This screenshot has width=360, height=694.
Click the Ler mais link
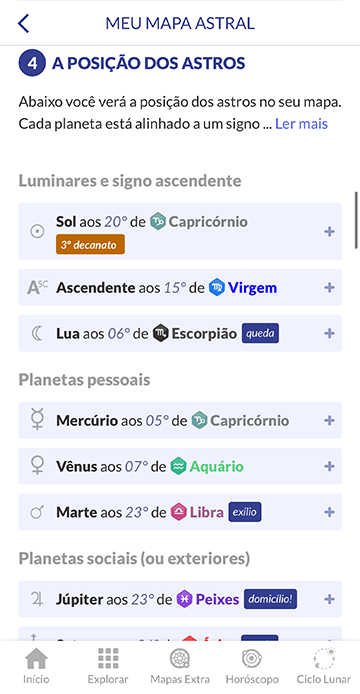(x=302, y=123)
